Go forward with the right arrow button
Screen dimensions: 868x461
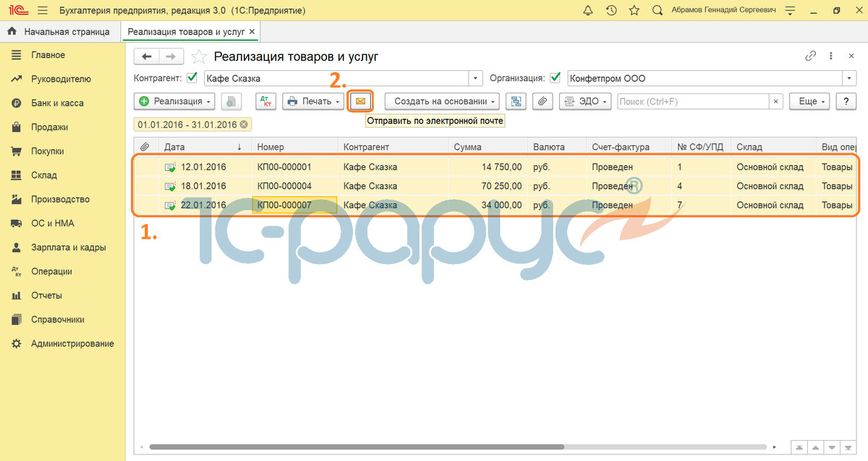click(x=171, y=56)
